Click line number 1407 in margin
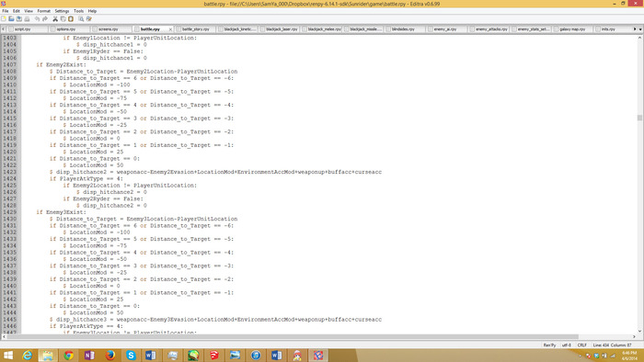 (10, 65)
